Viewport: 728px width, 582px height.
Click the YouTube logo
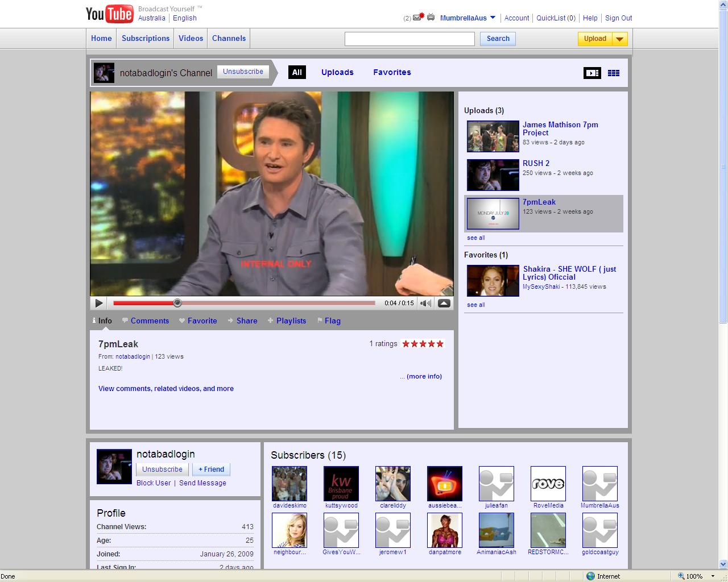[109, 14]
